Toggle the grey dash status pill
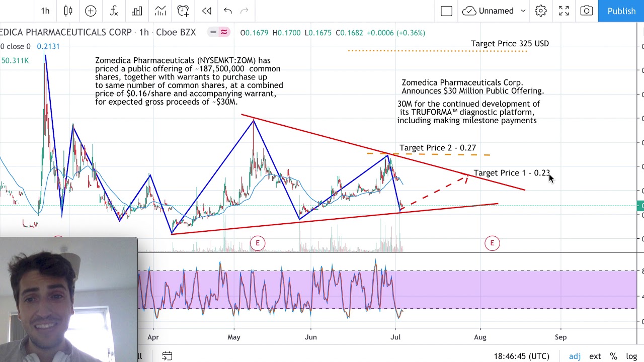Viewport: 644px width, 362px height. (x=213, y=32)
